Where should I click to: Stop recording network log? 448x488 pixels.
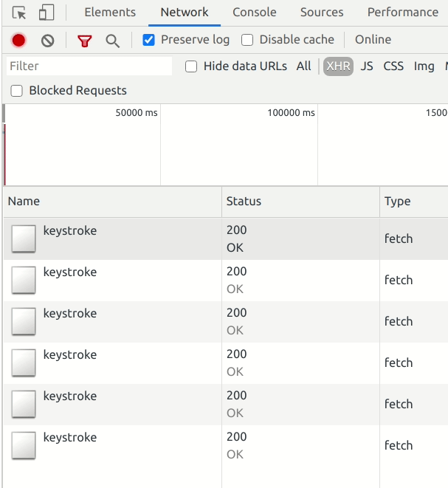click(x=18, y=41)
